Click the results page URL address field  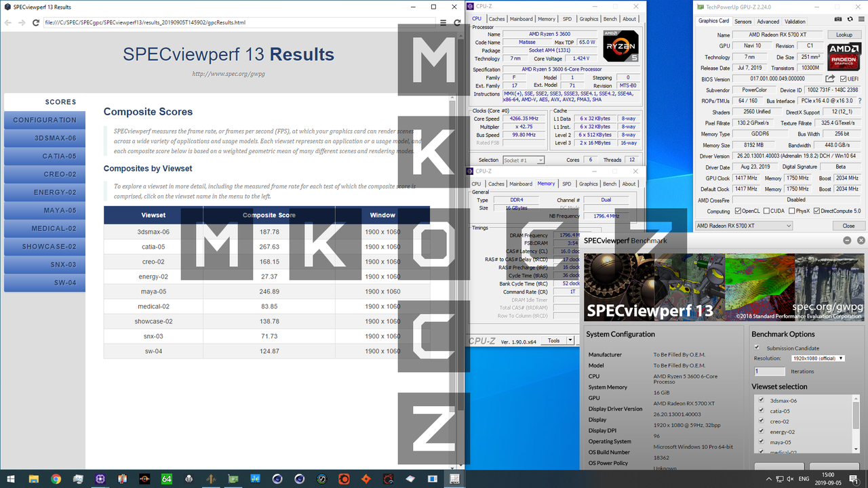(x=239, y=22)
